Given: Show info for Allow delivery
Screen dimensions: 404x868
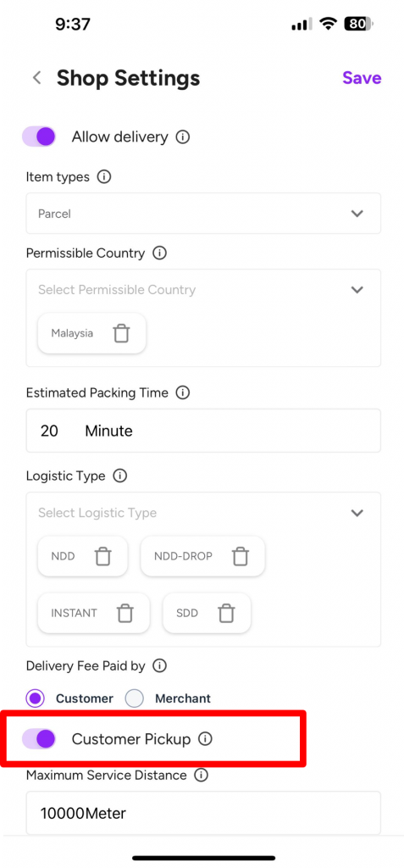Looking at the screenshot, I should pos(183,136).
